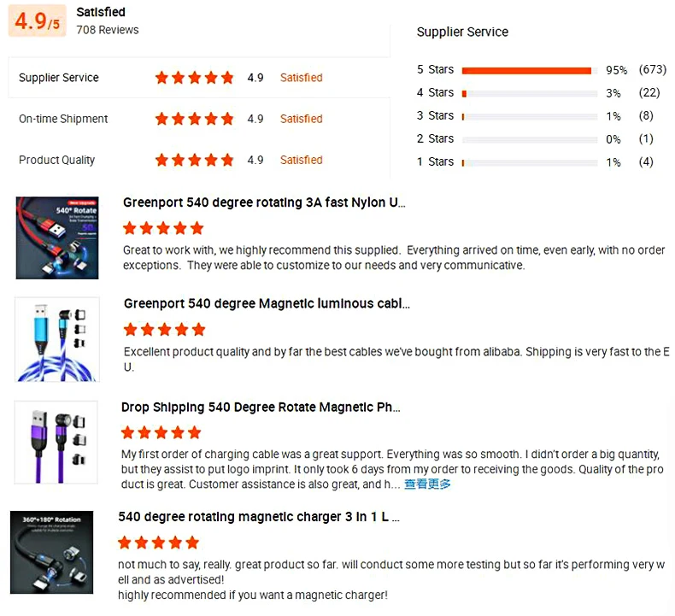Viewport: 675px width, 616px height.
Task: Click the 5 Stars 95% rating bar
Action: (x=530, y=71)
